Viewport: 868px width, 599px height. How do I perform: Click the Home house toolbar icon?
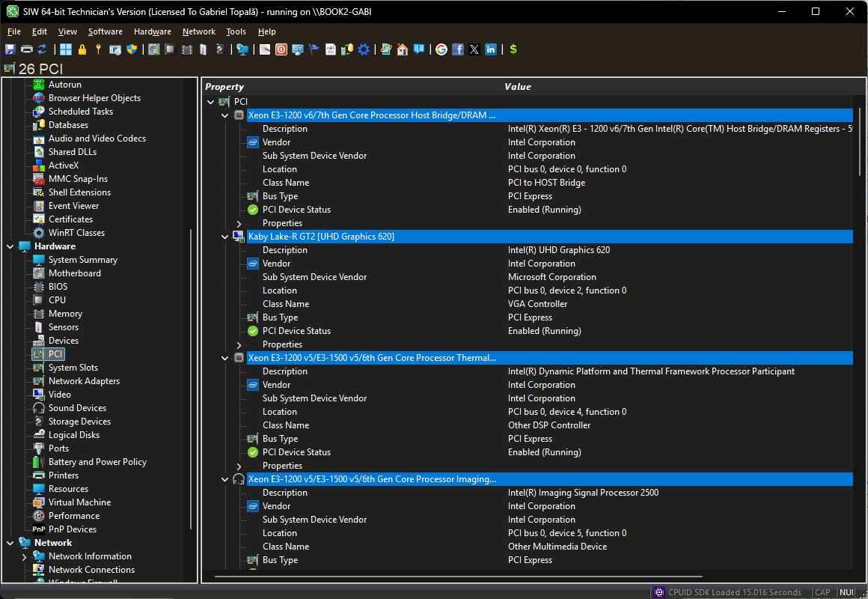click(403, 49)
